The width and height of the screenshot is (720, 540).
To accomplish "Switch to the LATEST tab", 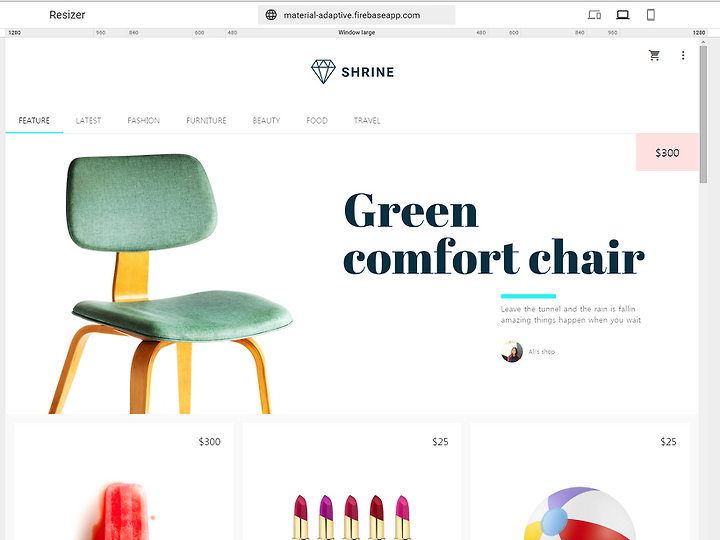I will pos(88,121).
